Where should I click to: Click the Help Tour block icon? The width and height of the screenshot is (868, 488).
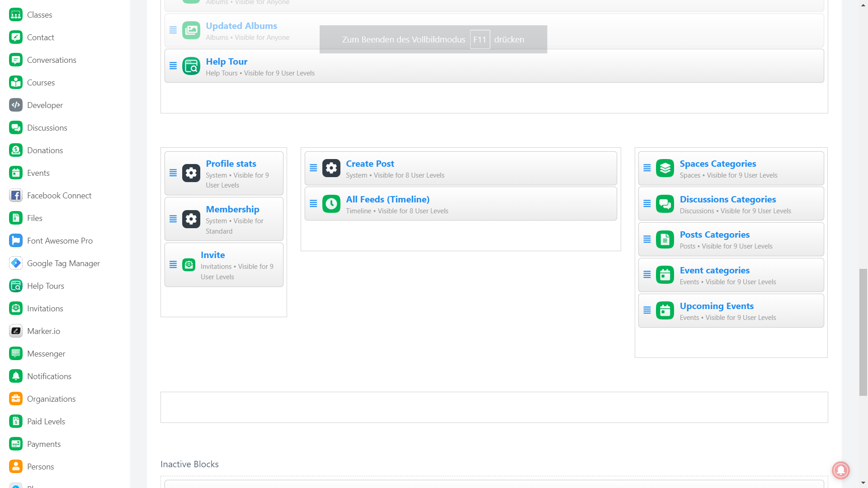pyautogui.click(x=191, y=66)
